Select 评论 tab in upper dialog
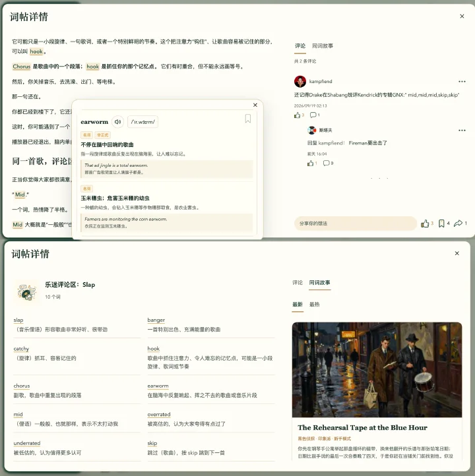475x476 pixels. click(x=300, y=46)
